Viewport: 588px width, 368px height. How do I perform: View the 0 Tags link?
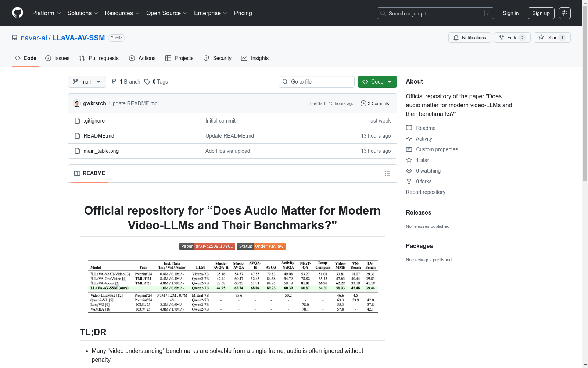pyautogui.click(x=156, y=82)
